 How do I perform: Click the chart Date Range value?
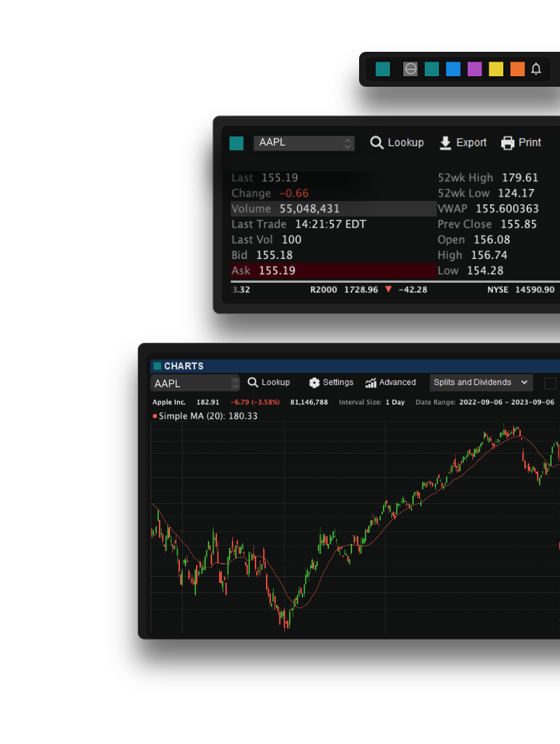click(x=506, y=402)
